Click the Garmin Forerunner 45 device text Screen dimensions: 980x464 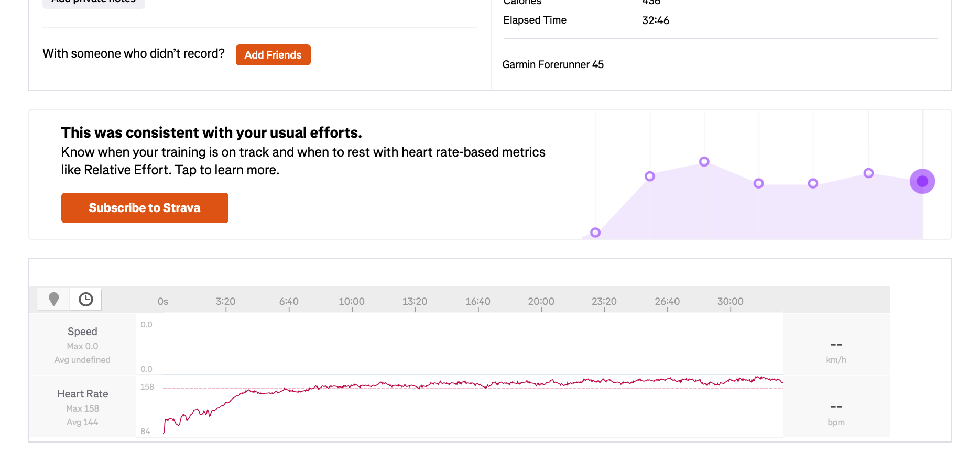click(x=553, y=64)
